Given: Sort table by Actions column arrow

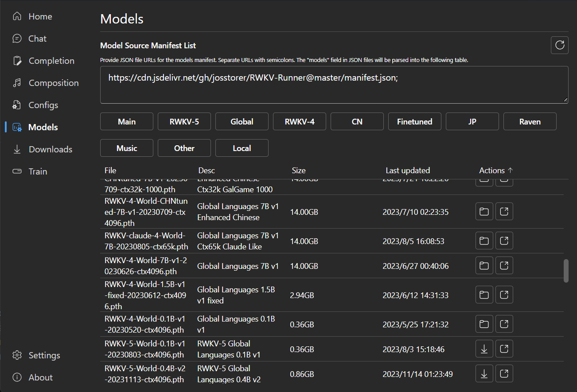Looking at the screenshot, I should (510, 171).
